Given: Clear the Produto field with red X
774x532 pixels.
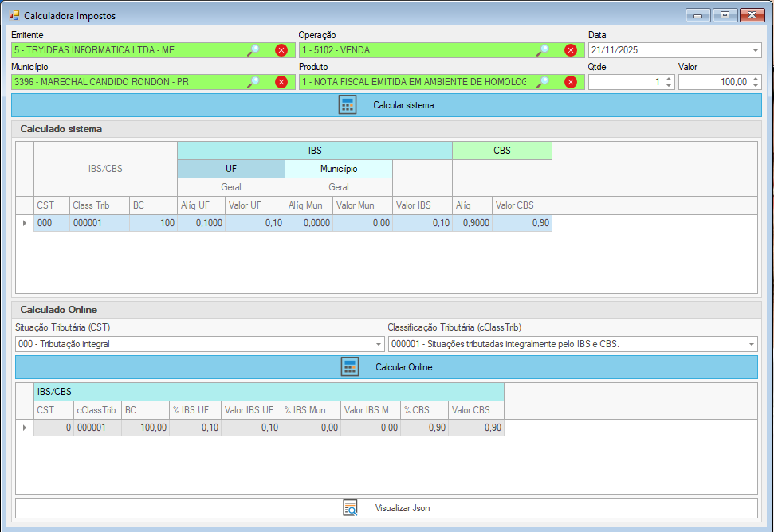Looking at the screenshot, I should point(571,82).
